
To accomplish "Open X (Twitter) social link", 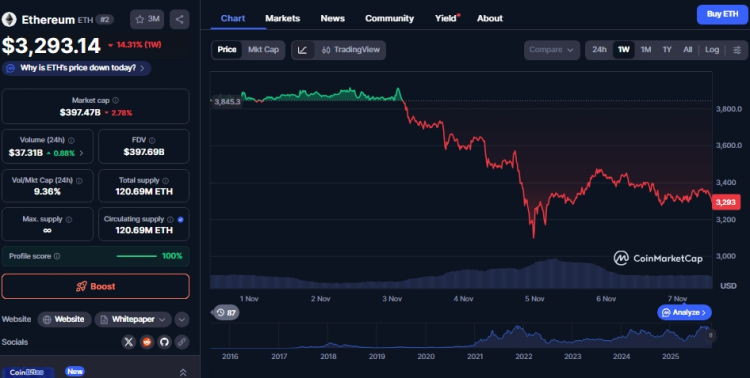I will (129, 342).
